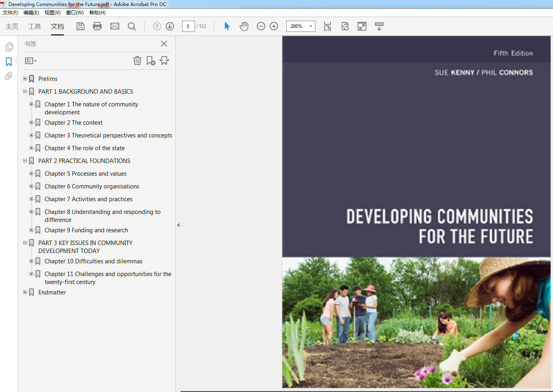Collapse PART 1 BACKGROUND AND BASICS
Screen dimensions: 553x392
(x=25, y=92)
